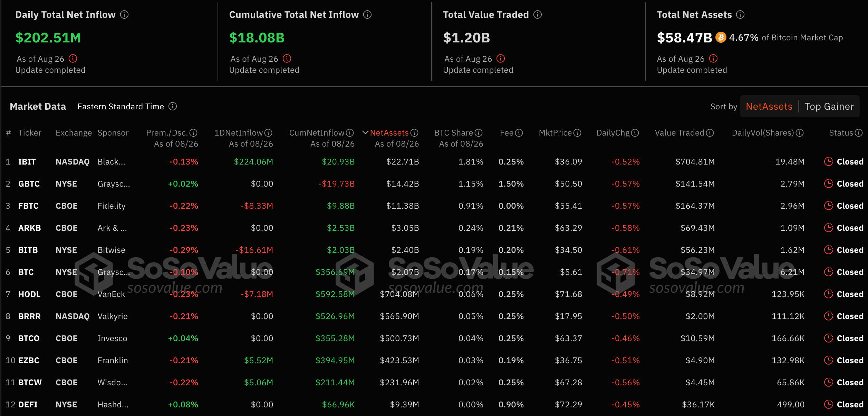Open the BITB ticker row
The width and height of the screenshot is (868, 416).
coord(434,250)
